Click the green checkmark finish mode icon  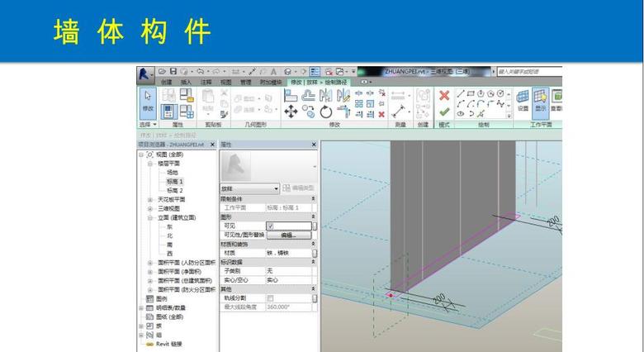click(x=444, y=112)
